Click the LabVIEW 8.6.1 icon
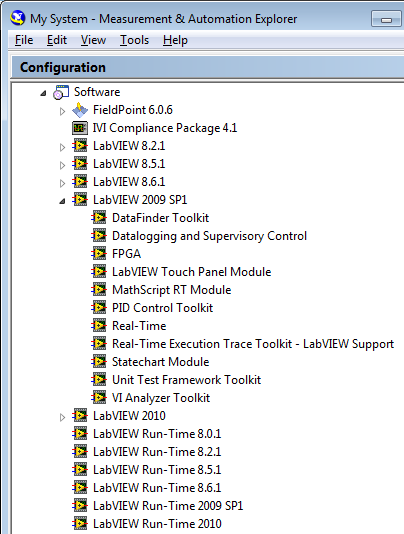The height and width of the screenshot is (534, 404). pyautogui.click(x=80, y=182)
